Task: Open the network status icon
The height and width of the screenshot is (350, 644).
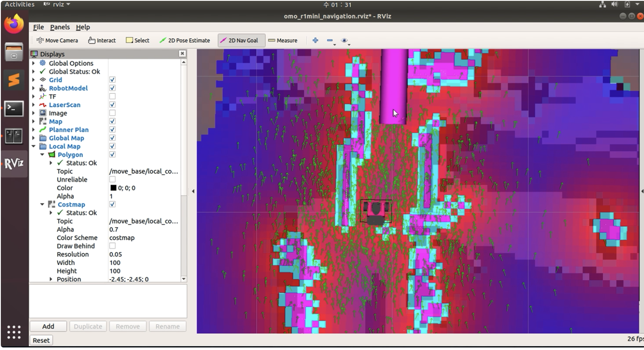Action: click(602, 5)
